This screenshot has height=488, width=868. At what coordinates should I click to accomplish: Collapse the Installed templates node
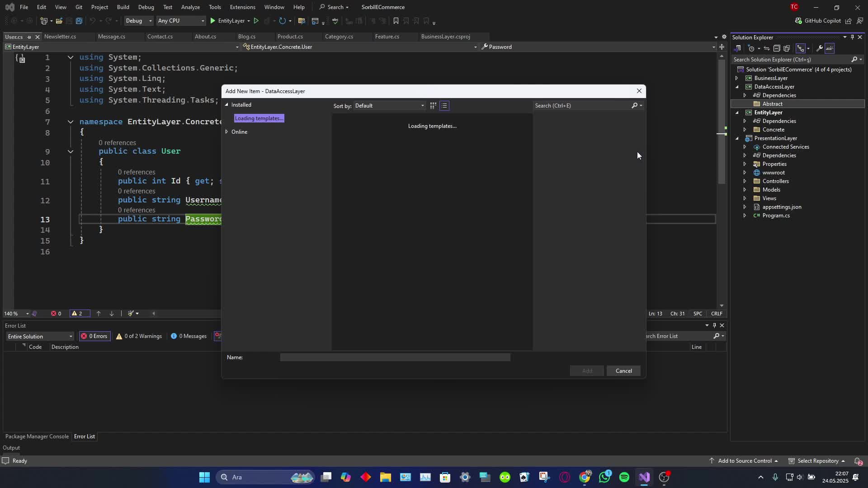coord(226,105)
